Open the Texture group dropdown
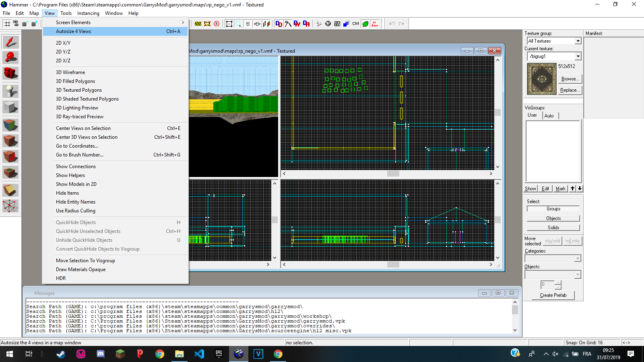This screenshot has width=644, height=362. click(554, 41)
